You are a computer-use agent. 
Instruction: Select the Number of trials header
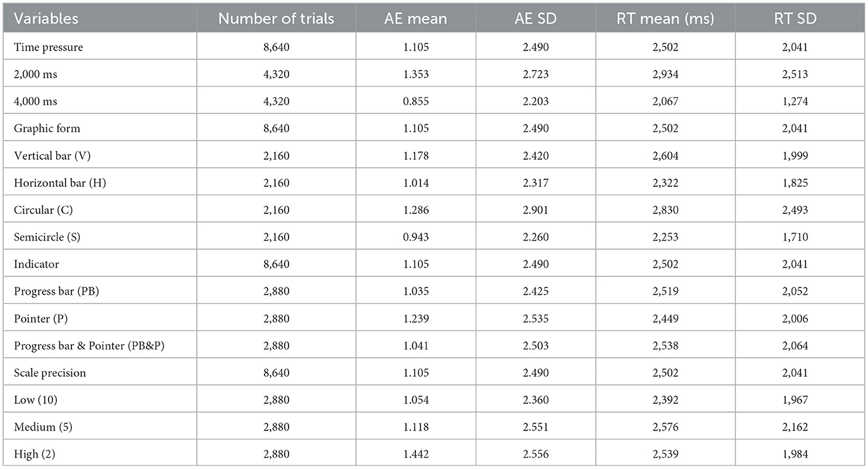pyautogui.click(x=276, y=18)
